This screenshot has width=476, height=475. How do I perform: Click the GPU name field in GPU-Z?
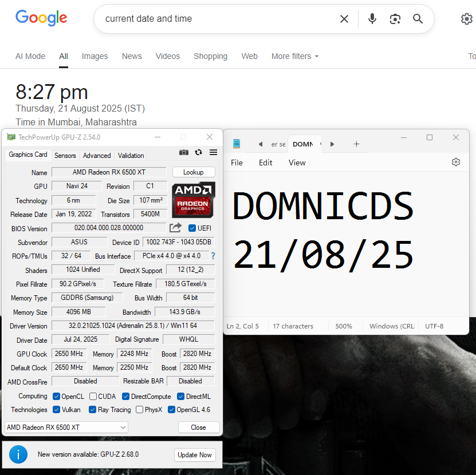[109, 172]
